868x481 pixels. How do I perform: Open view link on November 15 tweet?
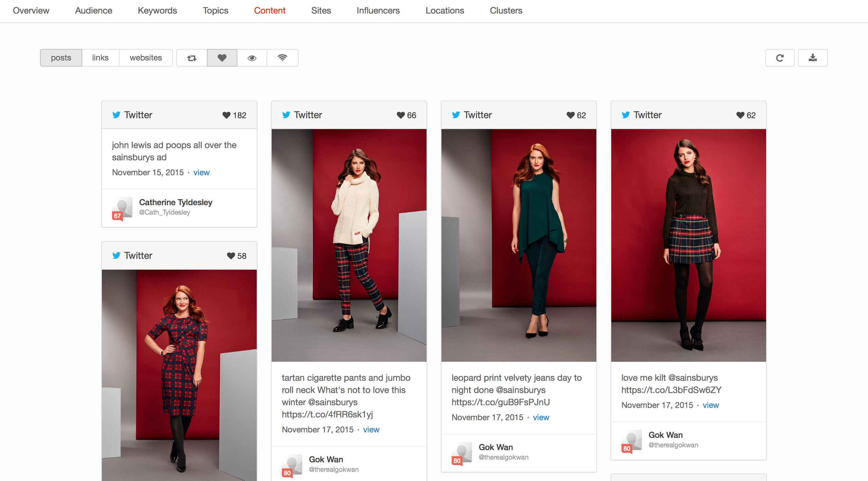(x=201, y=173)
